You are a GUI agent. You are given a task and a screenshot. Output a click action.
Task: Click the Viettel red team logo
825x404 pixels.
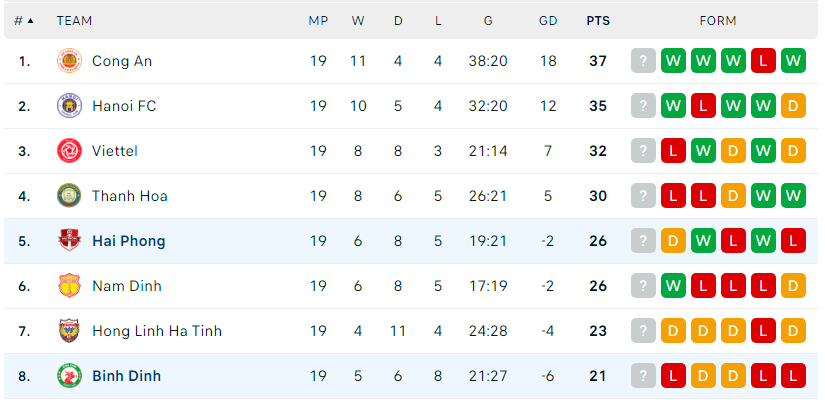tap(69, 151)
